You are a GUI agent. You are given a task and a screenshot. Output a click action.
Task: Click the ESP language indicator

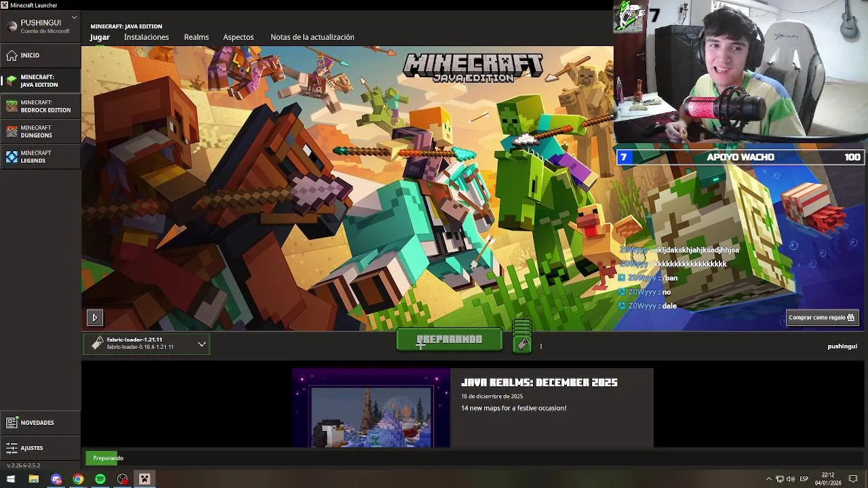point(804,479)
